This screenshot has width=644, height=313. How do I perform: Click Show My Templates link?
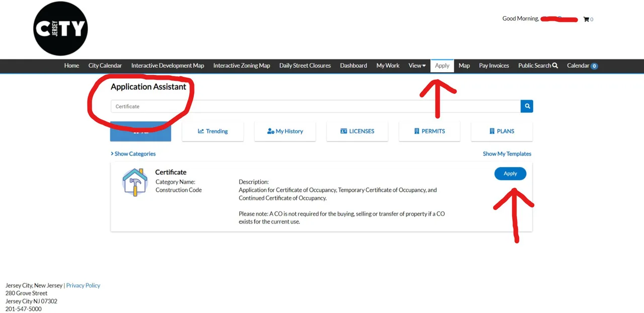click(x=507, y=154)
